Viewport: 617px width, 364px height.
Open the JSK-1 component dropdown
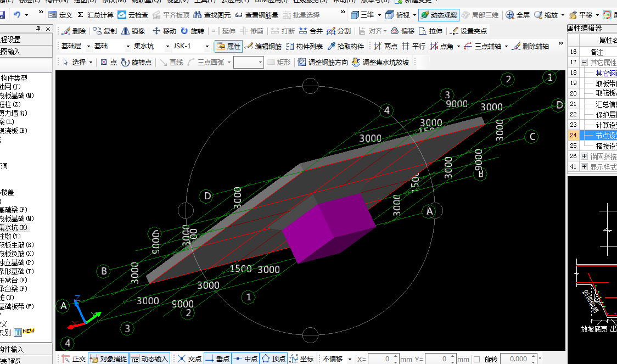[x=207, y=46]
